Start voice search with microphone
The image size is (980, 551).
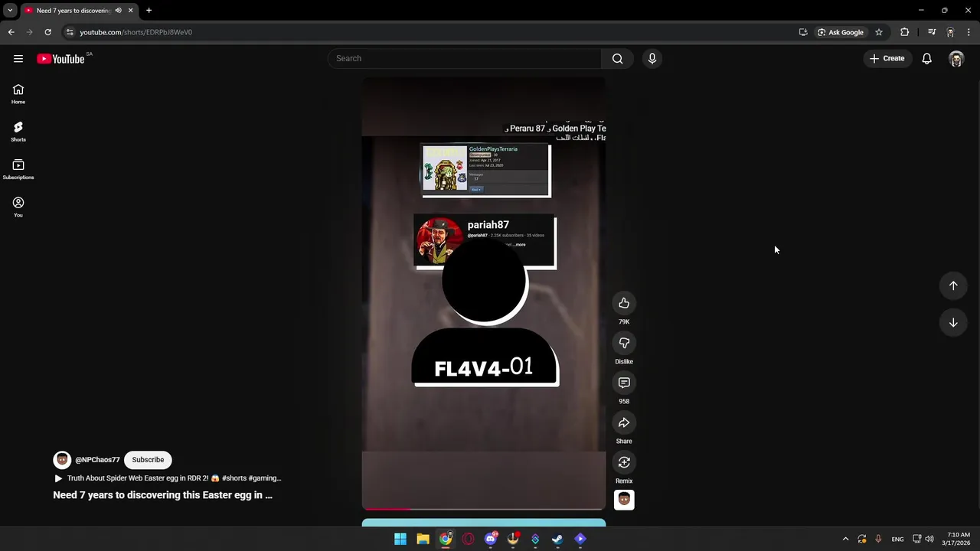point(652,59)
